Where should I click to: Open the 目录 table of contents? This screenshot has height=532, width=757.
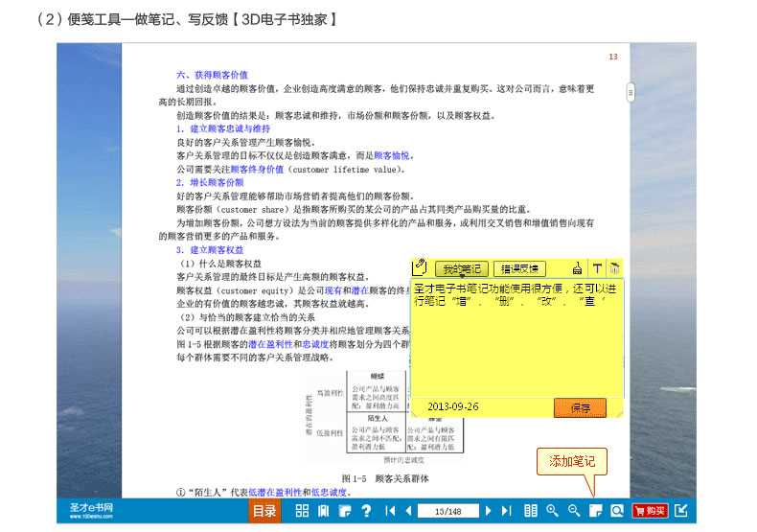click(x=264, y=511)
